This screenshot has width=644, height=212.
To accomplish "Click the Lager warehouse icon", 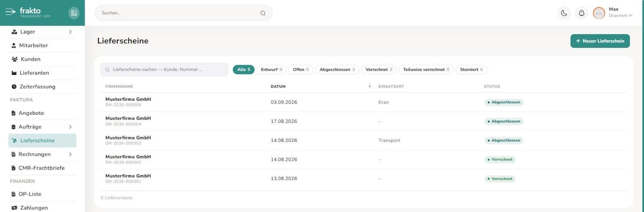I will pos(14,32).
